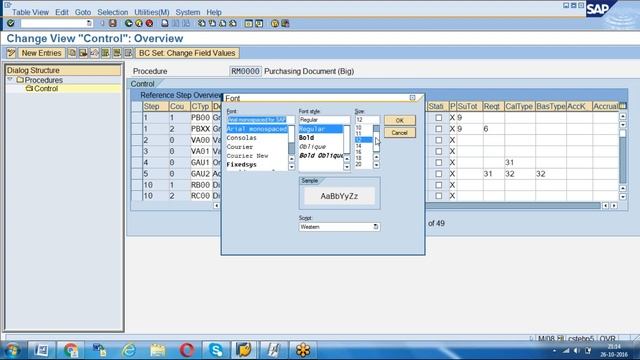Viewport: 640px width, 360px height.
Task: Click the Select All icon in application toolbar
Action: click(x=106, y=53)
